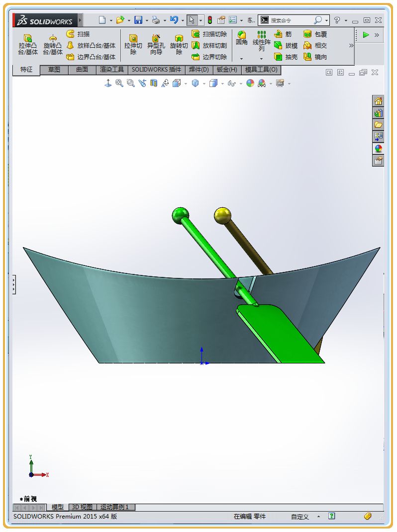
Task: Open the undo dropdown arrow
Action: point(183,21)
